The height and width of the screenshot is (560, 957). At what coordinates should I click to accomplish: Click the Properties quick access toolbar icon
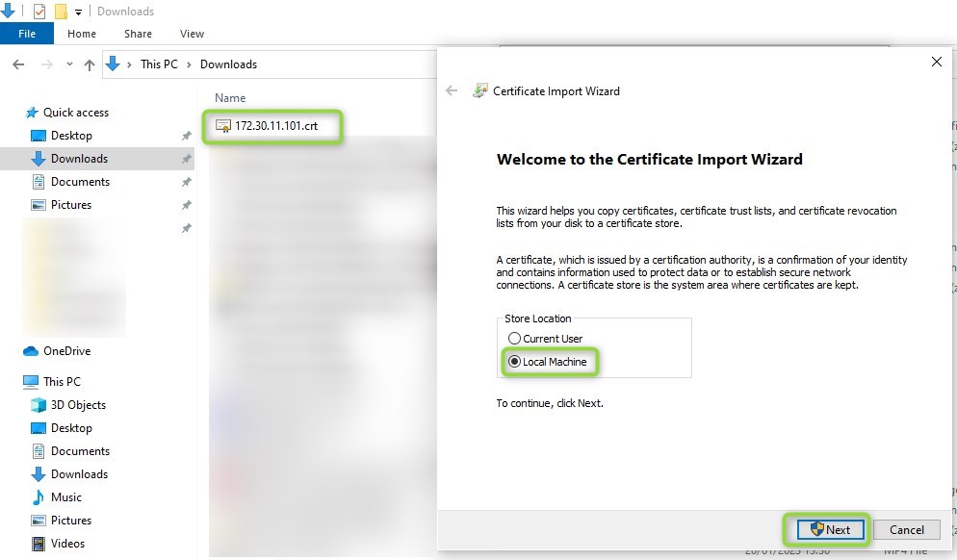tap(39, 11)
